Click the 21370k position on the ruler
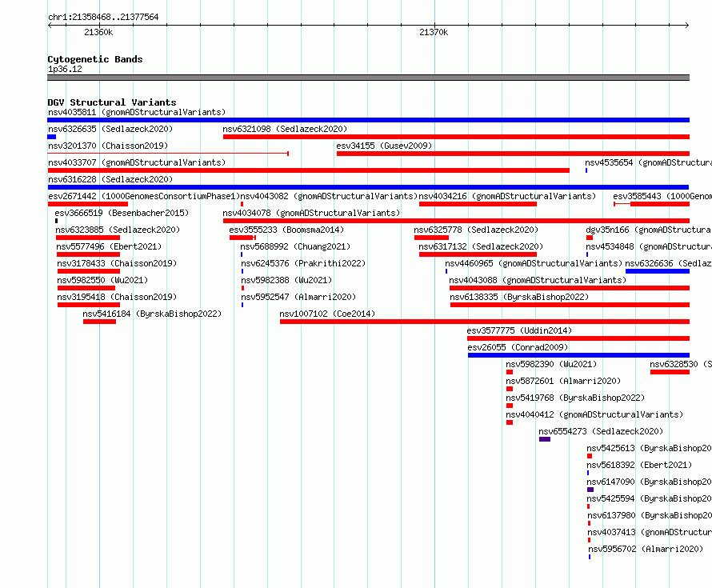This screenshot has height=588, width=712. click(x=434, y=32)
